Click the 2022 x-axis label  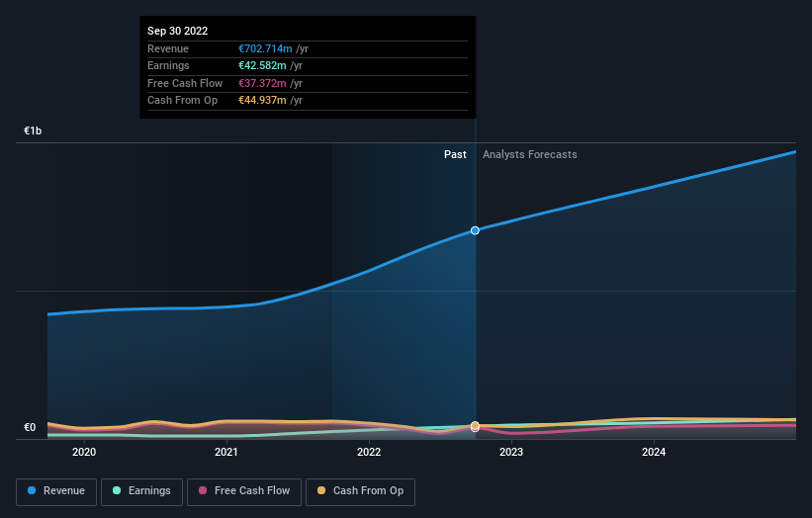click(x=369, y=452)
